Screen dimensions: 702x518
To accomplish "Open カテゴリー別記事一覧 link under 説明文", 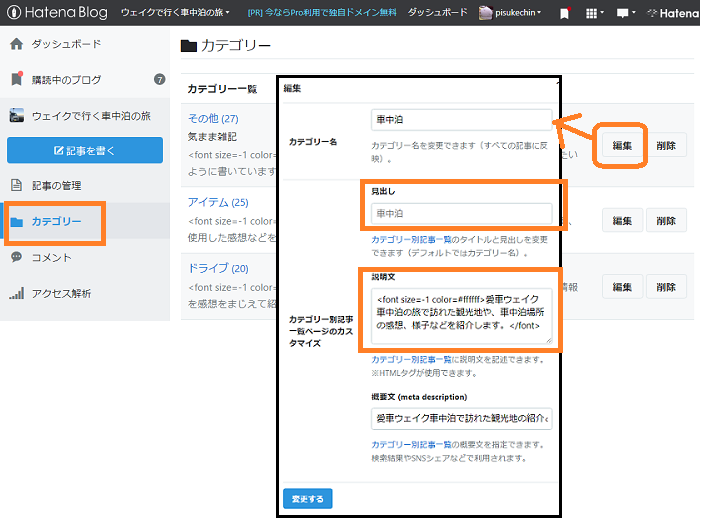I will pos(411,360).
